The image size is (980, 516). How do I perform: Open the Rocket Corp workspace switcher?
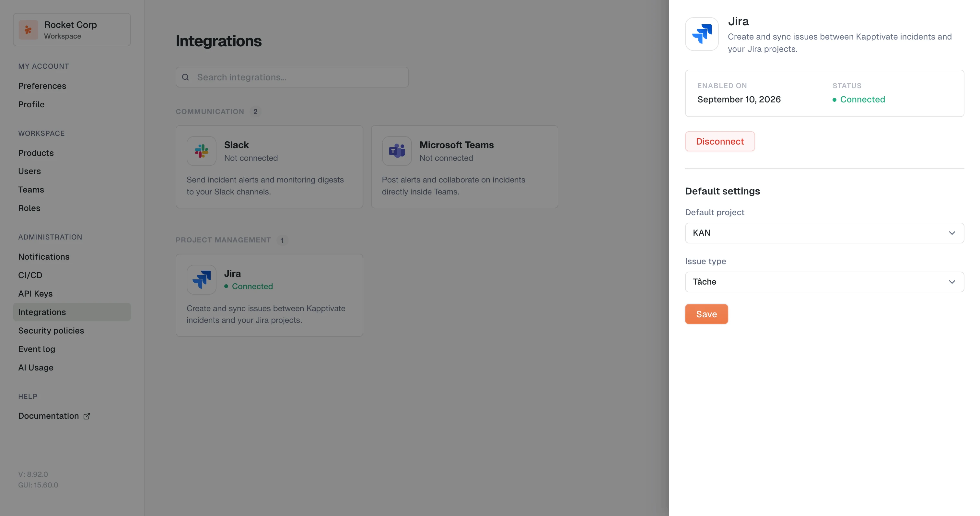tap(72, 30)
